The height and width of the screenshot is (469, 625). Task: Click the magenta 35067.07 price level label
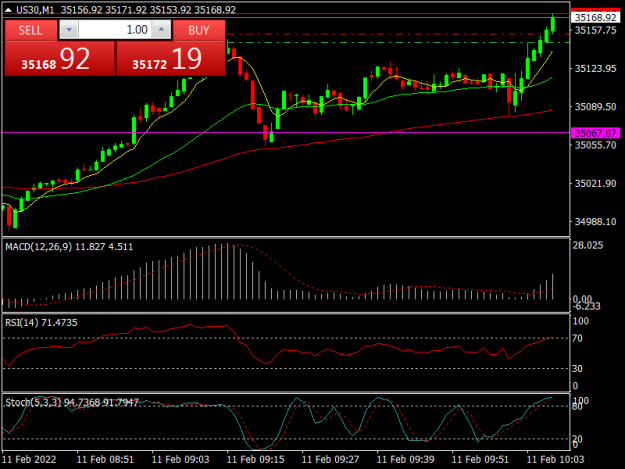(x=596, y=133)
